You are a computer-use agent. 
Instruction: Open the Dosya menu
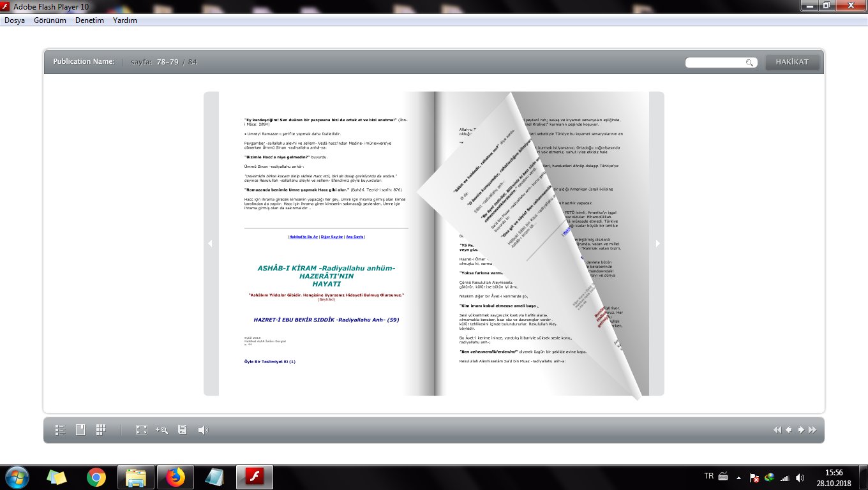tap(15, 20)
